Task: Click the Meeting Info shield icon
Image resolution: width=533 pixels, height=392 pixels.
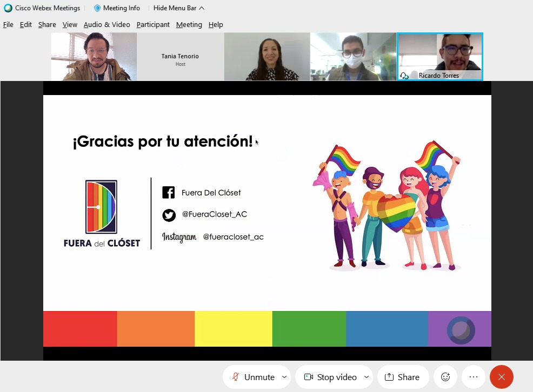Action: point(97,8)
